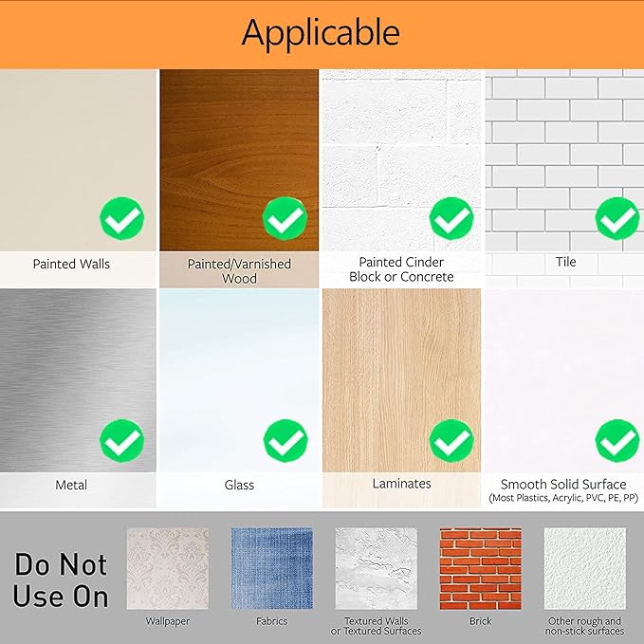Click the checkmark on Painted Cinder Block

click(451, 218)
